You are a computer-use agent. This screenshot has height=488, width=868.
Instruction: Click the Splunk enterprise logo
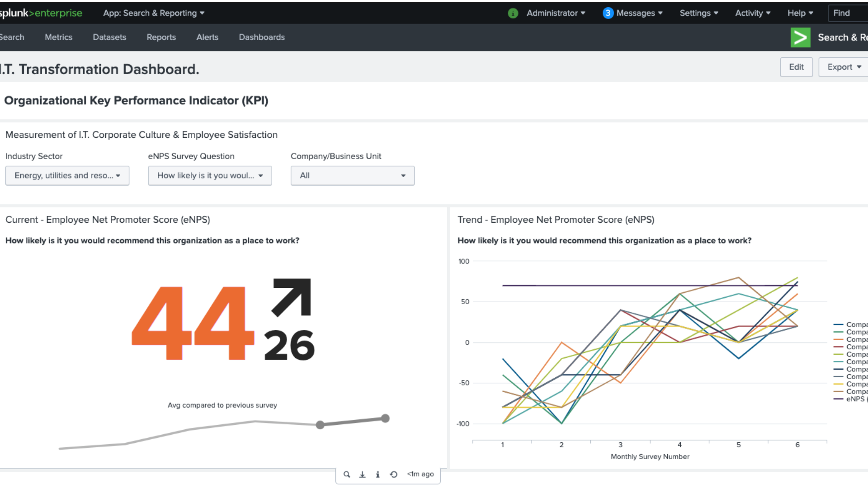pyautogui.click(x=41, y=13)
